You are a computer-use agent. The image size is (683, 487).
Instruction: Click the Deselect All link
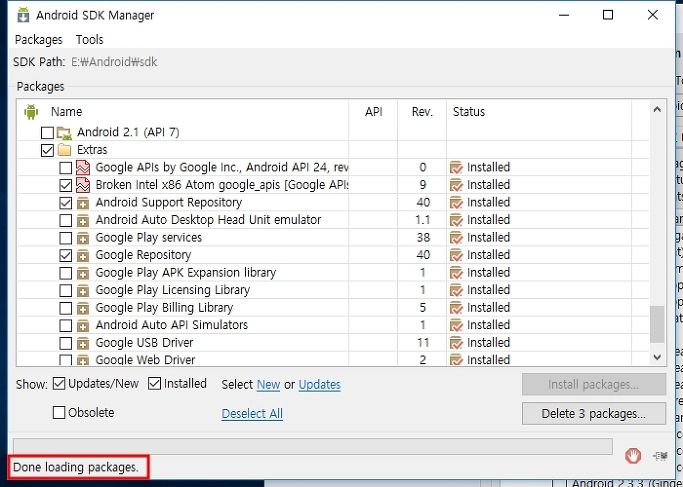click(x=252, y=413)
